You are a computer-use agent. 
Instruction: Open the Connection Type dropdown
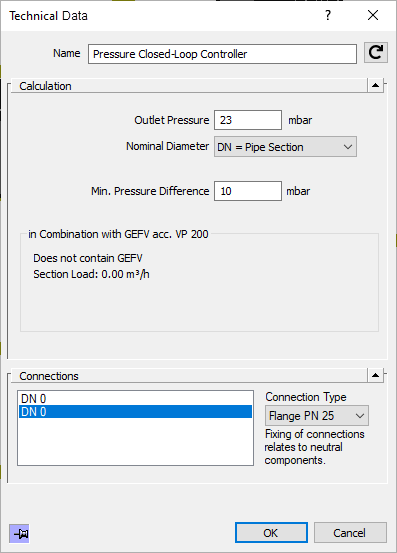point(317,416)
